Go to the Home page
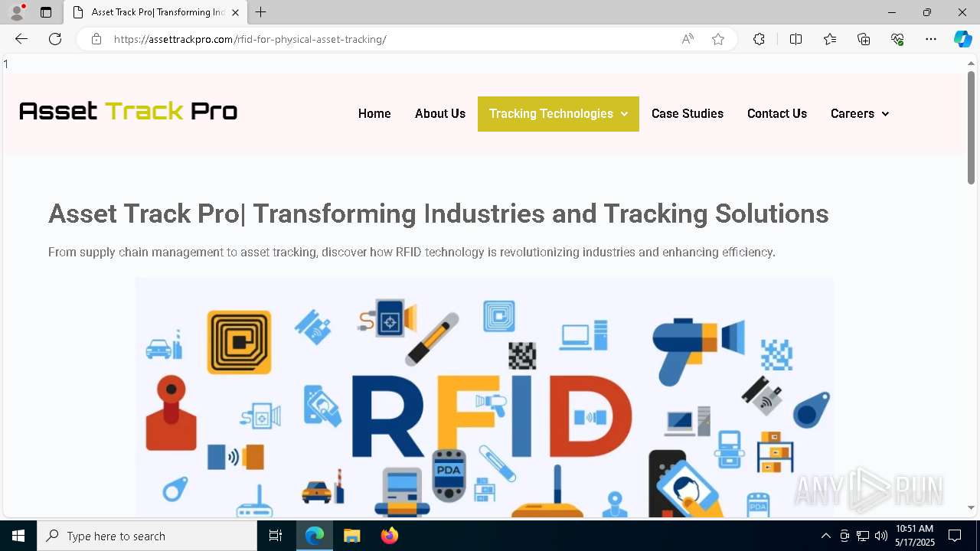The width and height of the screenshot is (980, 551). tap(374, 113)
